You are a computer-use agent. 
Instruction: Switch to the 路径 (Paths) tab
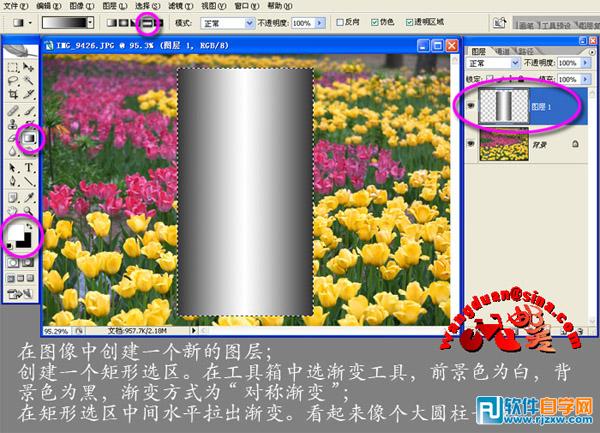point(526,51)
